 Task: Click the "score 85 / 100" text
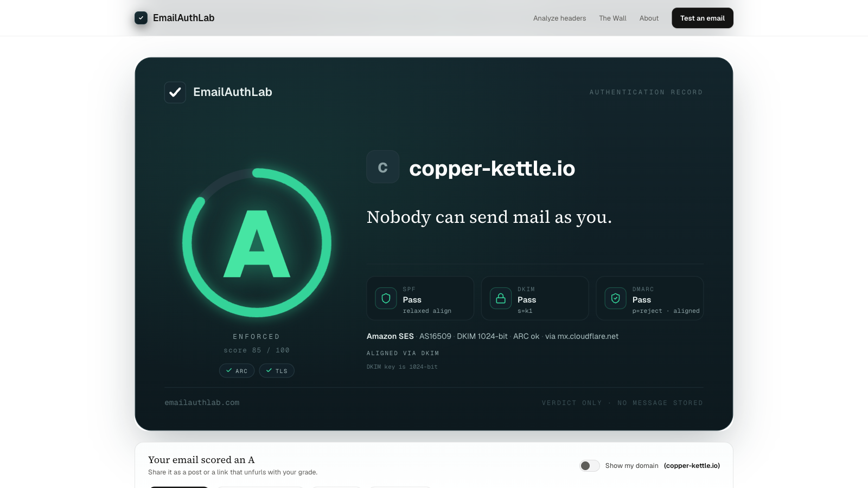pos(257,350)
